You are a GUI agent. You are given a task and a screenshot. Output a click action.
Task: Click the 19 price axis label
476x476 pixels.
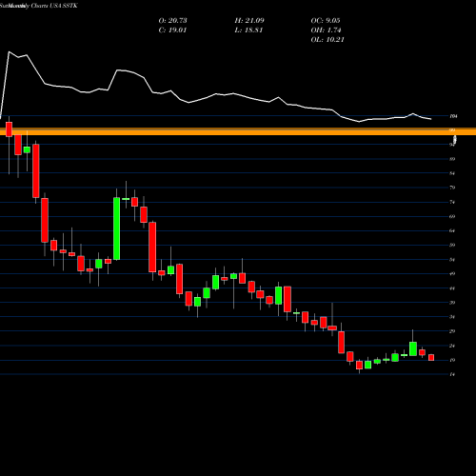[452, 360]
